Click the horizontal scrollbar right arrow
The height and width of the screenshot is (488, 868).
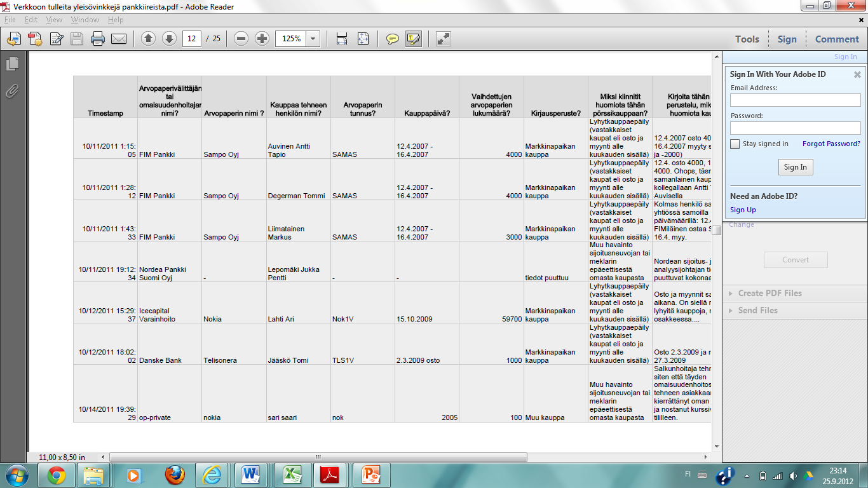pos(706,457)
